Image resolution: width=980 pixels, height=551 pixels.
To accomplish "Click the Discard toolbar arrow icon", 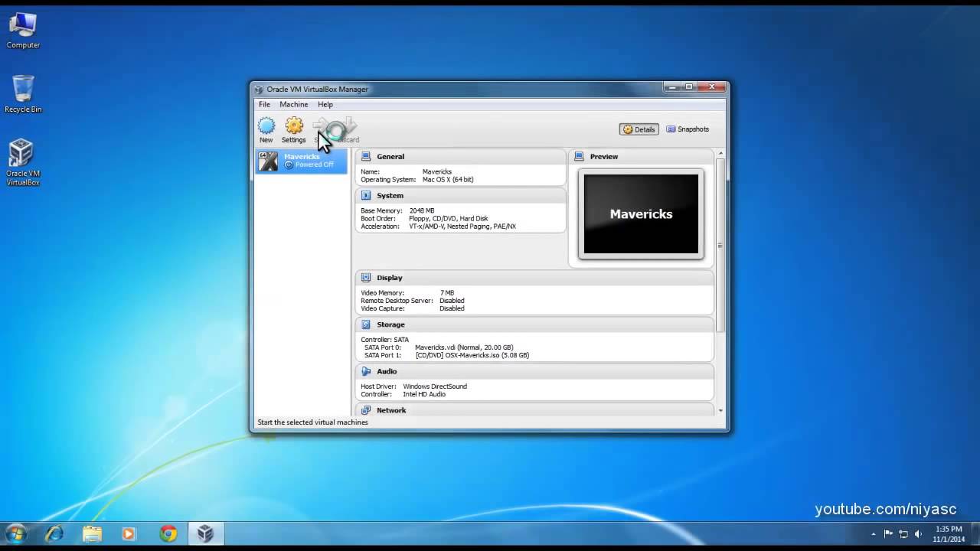I will (x=348, y=126).
